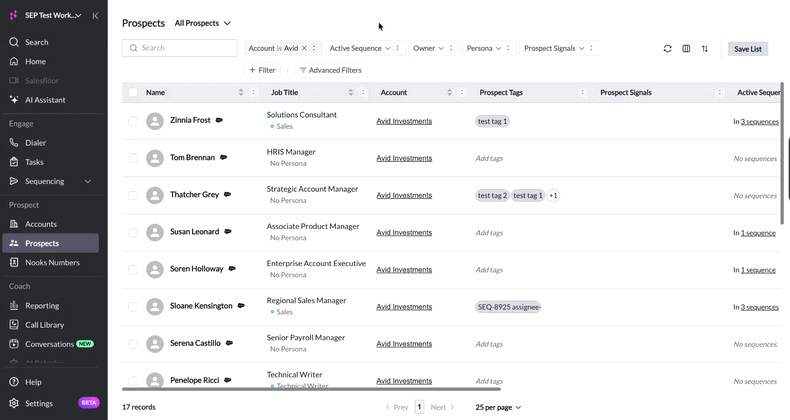Click the Help question mark icon
The width and height of the screenshot is (790, 420).
coord(14,382)
